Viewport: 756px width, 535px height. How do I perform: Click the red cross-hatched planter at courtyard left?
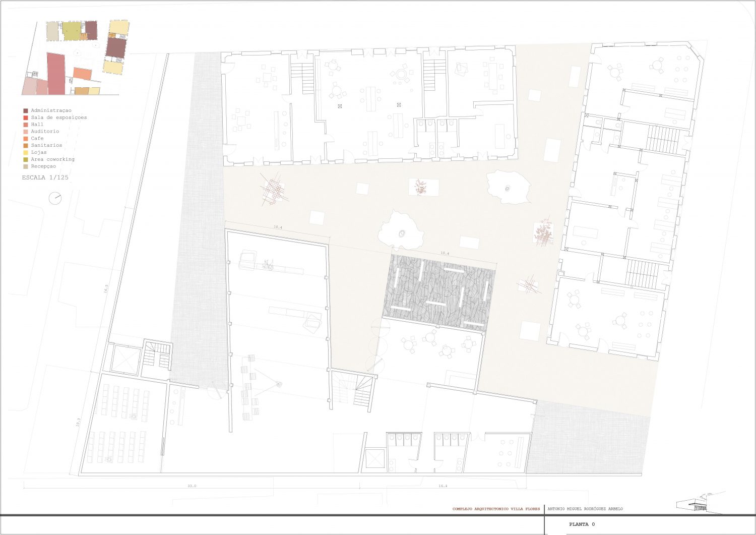(x=273, y=190)
